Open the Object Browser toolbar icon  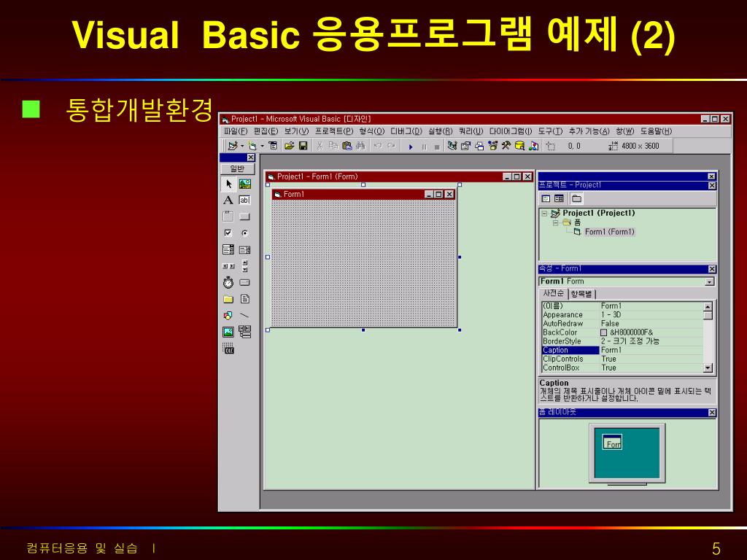coord(493,146)
